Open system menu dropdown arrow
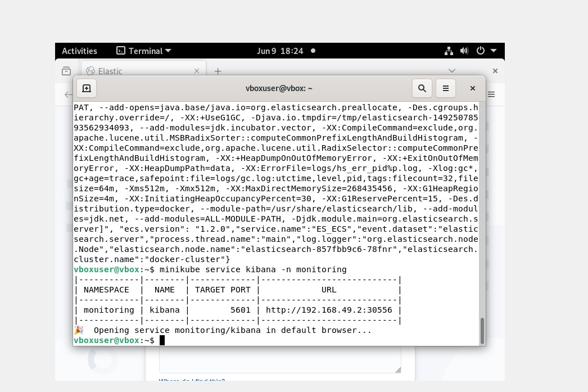 pyautogui.click(x=494, y=51)
